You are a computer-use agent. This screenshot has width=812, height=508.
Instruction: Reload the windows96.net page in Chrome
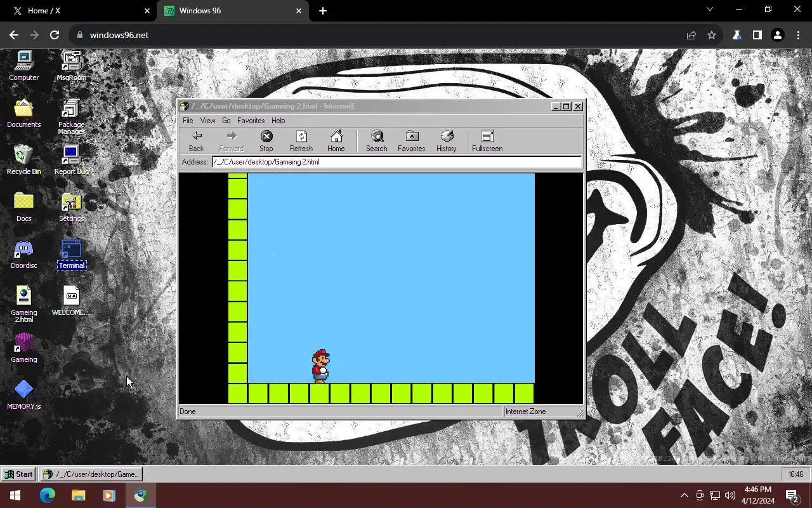(55, 35)
